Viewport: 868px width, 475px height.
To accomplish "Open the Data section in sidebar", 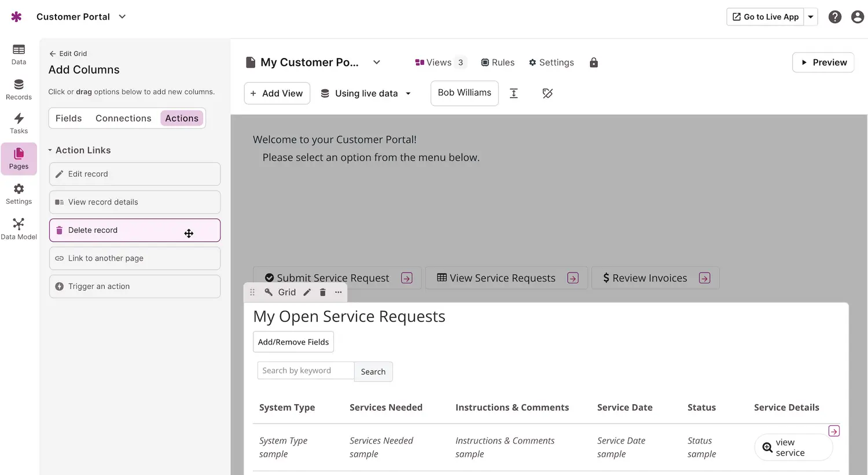I will (19, 54).
